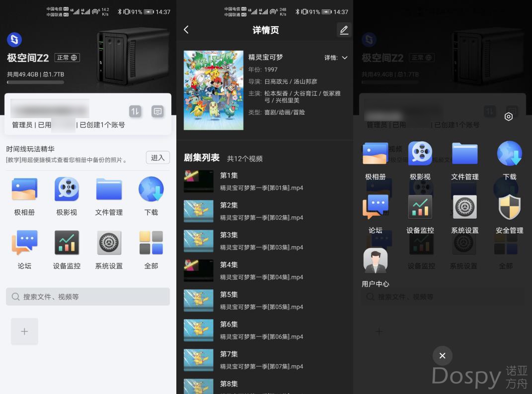
Task: Open 论坛 in the dark all-apps overlay
Action: coord(375,207)
